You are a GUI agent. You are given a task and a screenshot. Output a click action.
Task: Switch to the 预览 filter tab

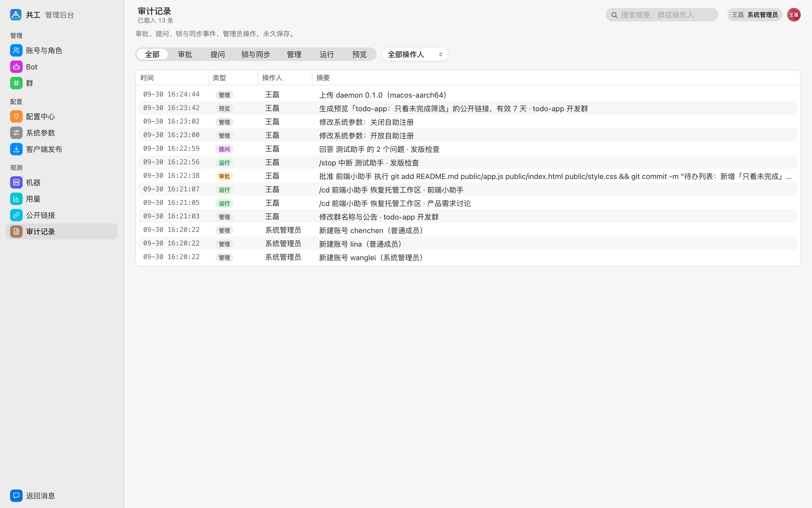(x=359, y=54)
